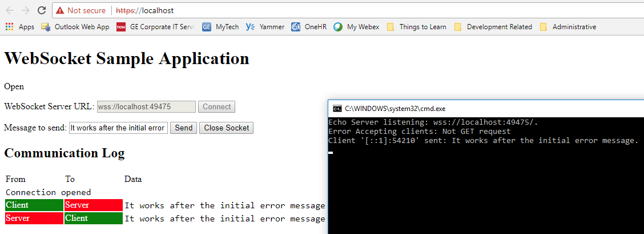Open the GE Corporate IT Services bookmark

(x=155, y=27)
